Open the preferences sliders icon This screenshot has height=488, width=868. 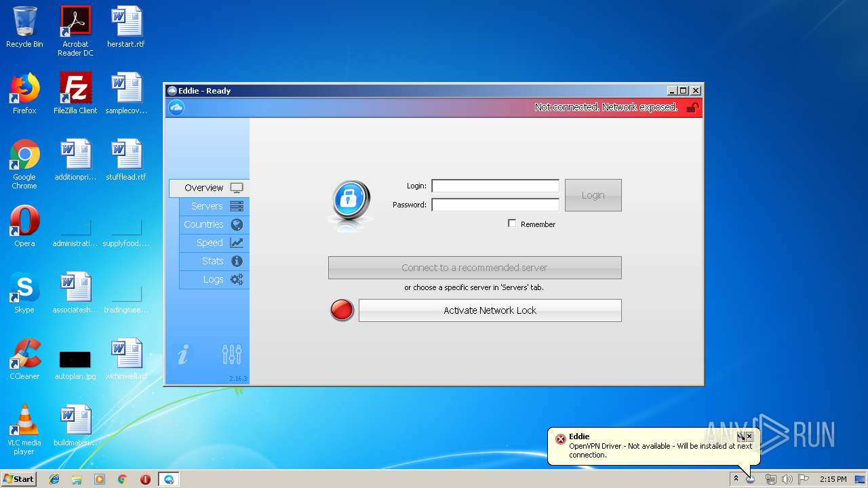(x=232, y=354)
